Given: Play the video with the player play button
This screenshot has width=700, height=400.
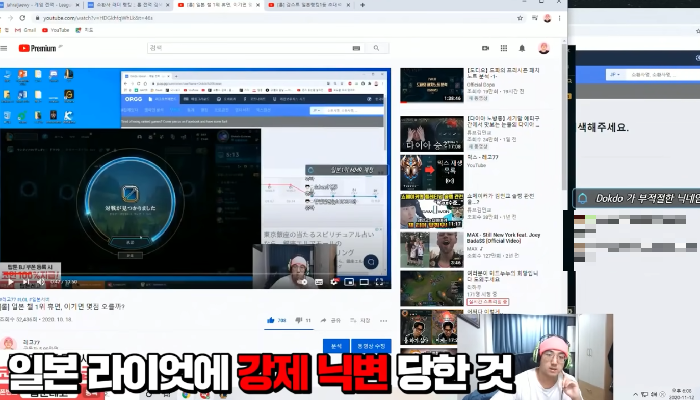Looking at the screenshot, I should (8, 282).
